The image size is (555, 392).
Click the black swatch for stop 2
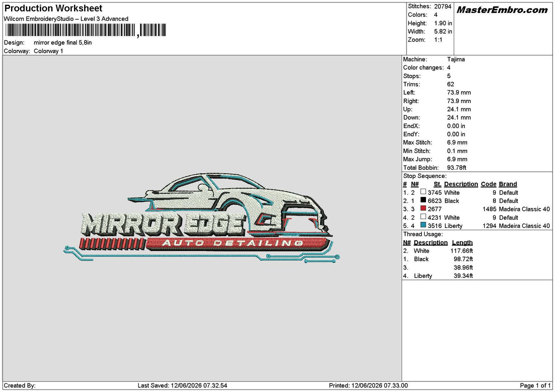pyautogui.click(x=423, y=201)
